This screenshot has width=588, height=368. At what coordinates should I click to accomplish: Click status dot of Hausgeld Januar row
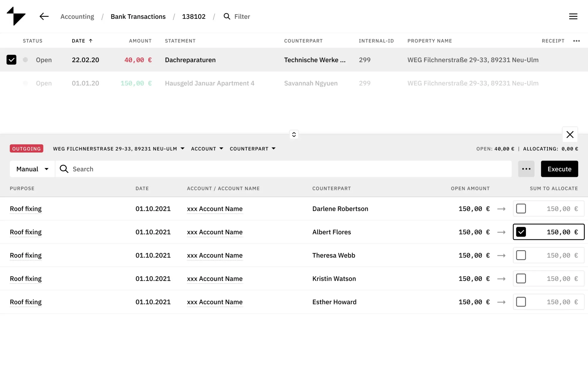coord(25,83)
